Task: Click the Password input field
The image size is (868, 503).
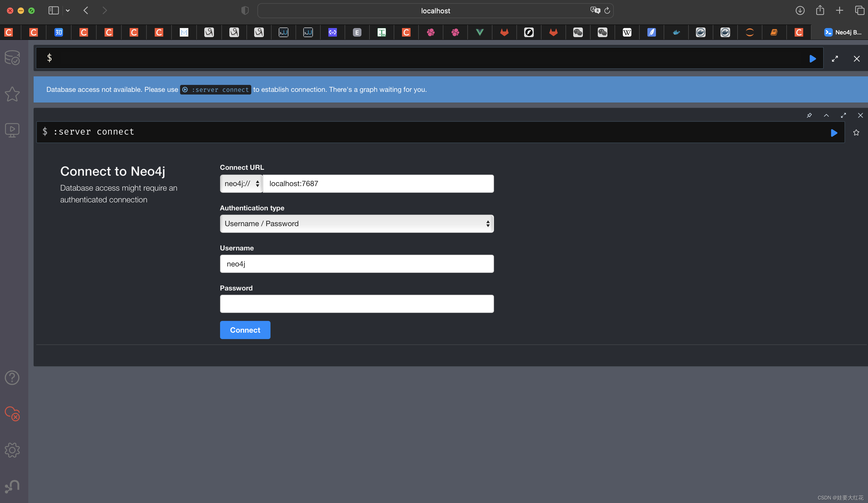Action: [x=357, y=304]
